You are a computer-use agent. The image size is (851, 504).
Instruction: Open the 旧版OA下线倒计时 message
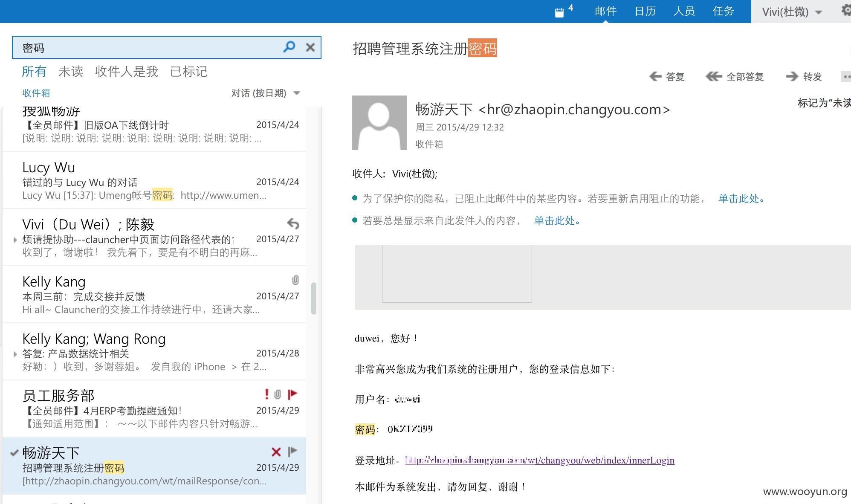tap(154, 129)
